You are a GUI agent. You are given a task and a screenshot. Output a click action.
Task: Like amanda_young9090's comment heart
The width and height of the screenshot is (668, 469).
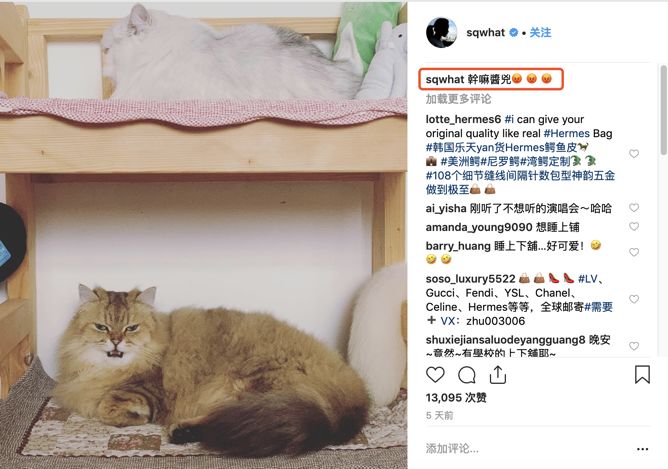pyautogui.click(x=634, y=226)
